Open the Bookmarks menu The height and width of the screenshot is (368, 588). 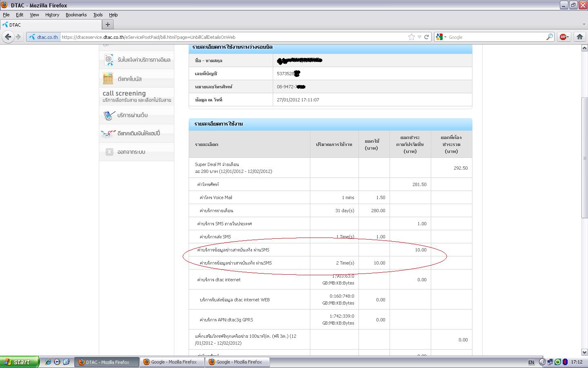pos(76,15)
